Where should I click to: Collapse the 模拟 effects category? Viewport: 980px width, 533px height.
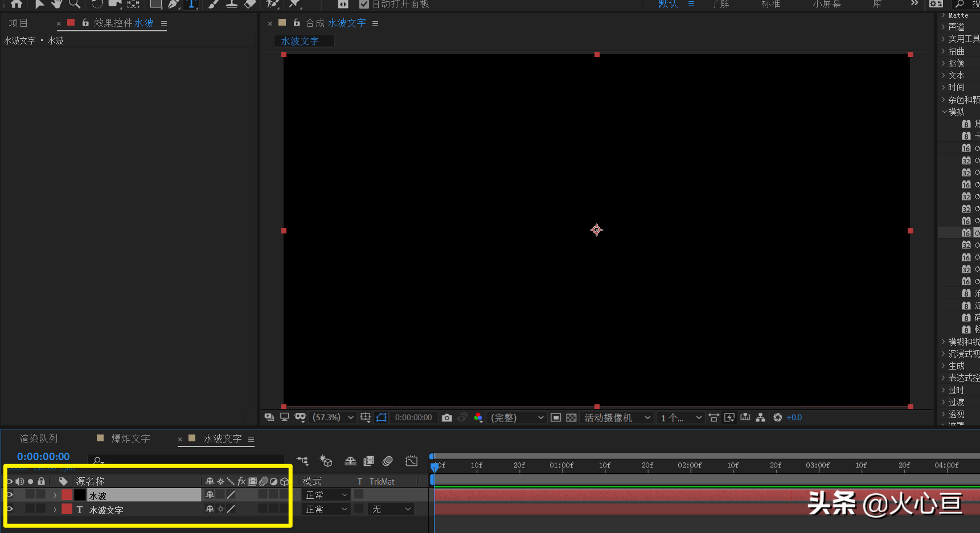pyautogui.click(x=945, y=112)
